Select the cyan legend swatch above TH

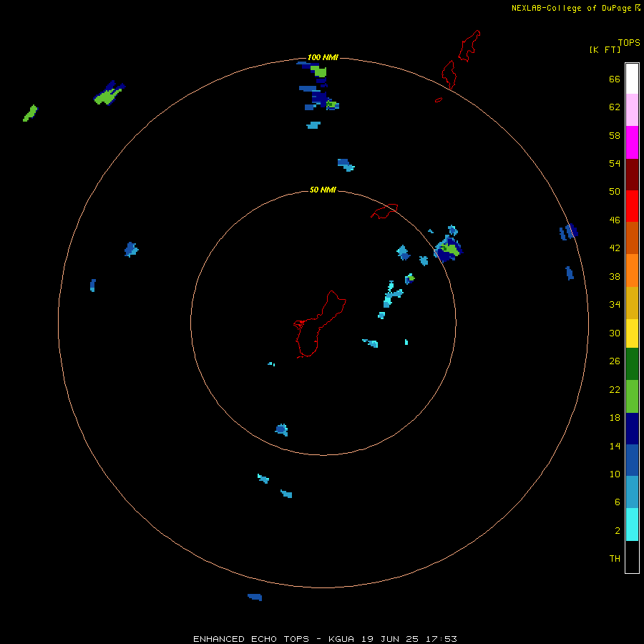point(632,525)
